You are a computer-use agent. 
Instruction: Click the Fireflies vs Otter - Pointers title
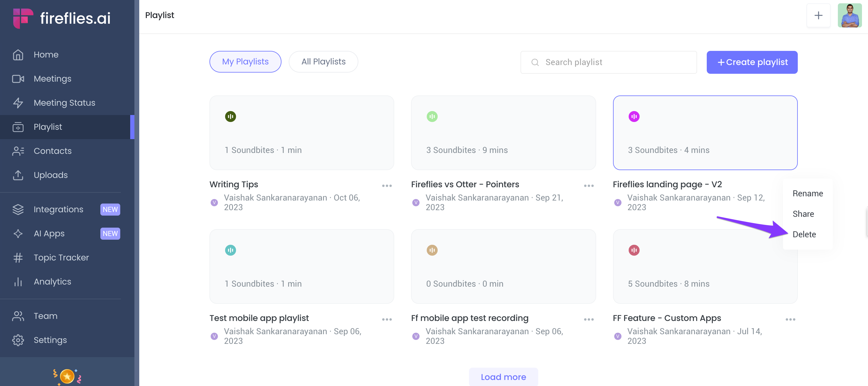tap(465, 184)
